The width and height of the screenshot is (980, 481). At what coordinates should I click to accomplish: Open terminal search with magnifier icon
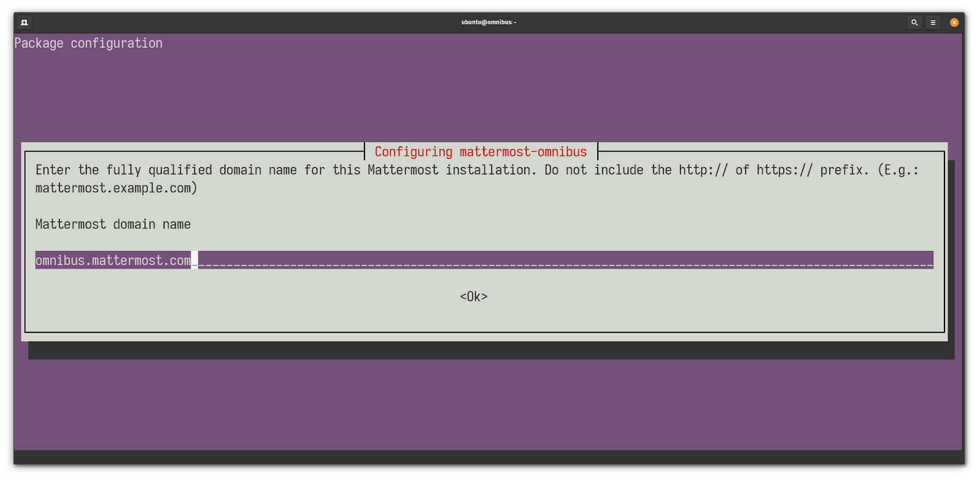click(914, 23)
